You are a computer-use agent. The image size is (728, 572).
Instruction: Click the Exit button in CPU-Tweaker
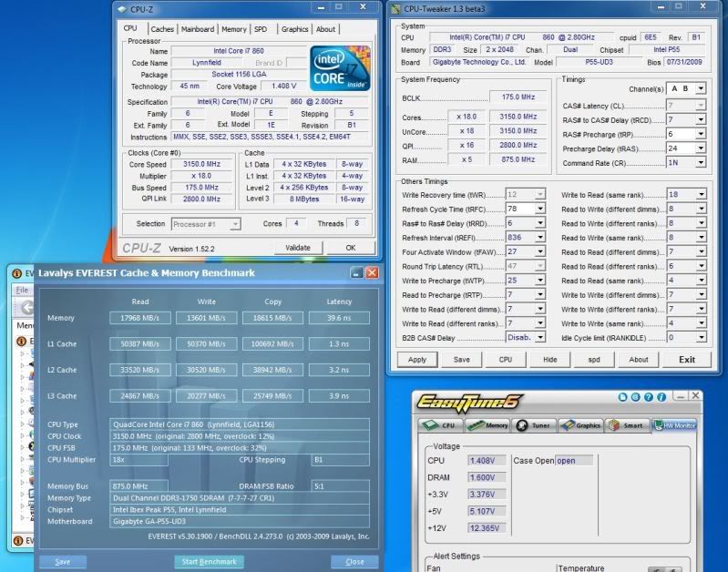[x=687, y=360]
